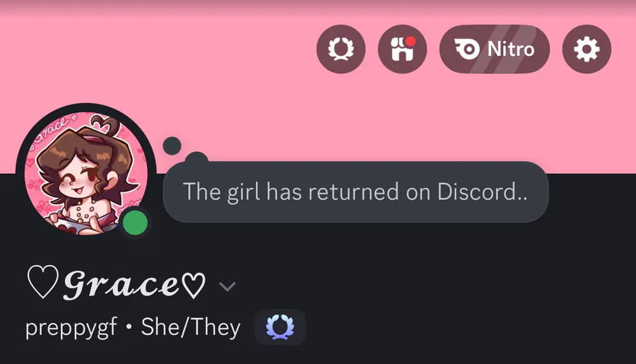Change the green online status indicator
Viewport: 636px width, 364px height.
(135, 223)
